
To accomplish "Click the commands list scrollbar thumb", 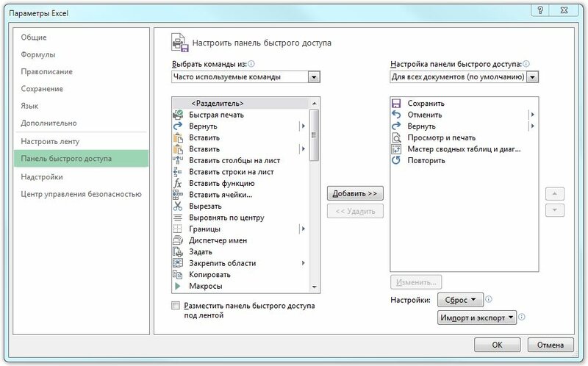I will 315,135.
